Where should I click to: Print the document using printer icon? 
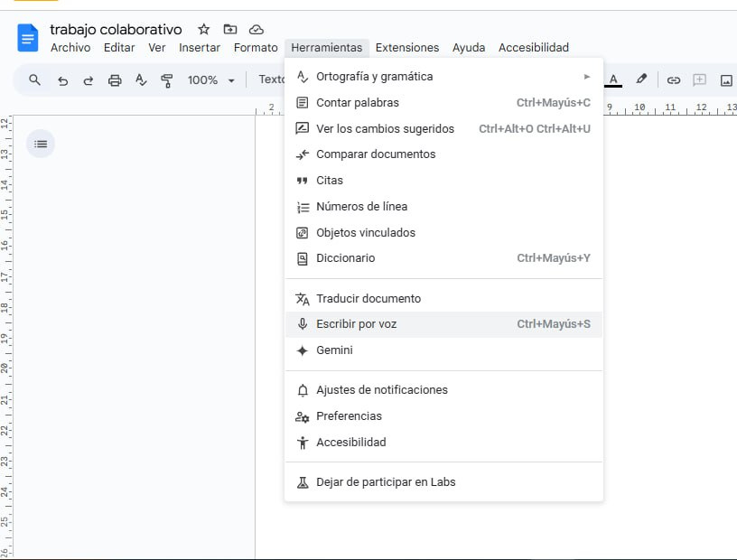click(115, 80)
